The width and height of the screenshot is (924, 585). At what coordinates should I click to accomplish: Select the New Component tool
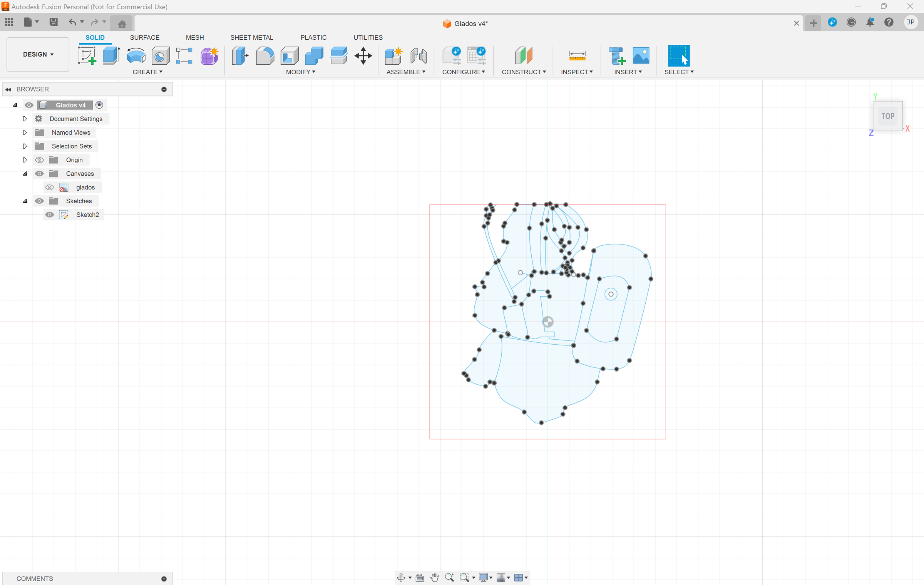pos(393,56)
